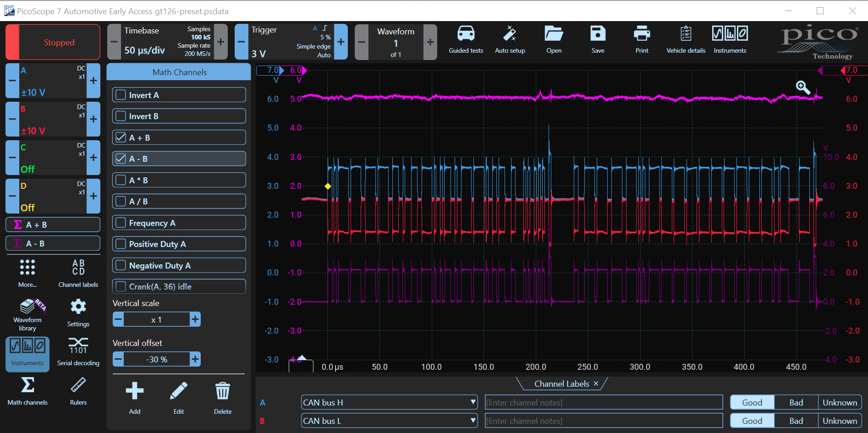
Task: Click the zoom magnifier on graph
Action: (803, 87)
